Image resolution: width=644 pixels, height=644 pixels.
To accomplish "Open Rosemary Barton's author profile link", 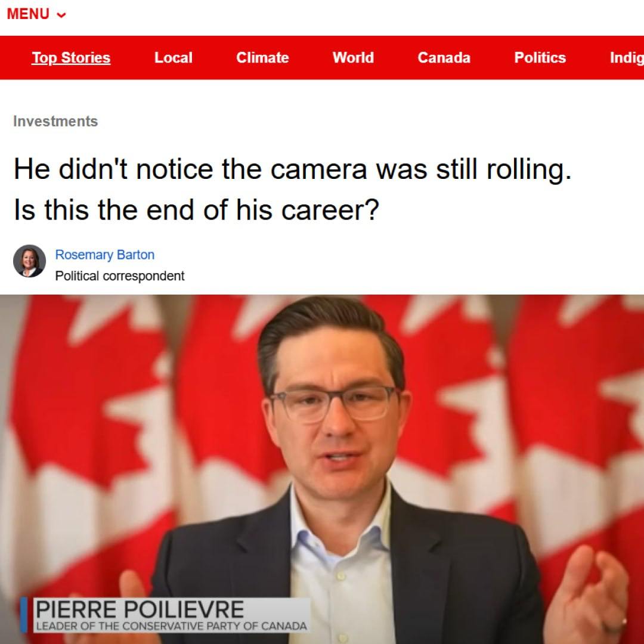I will [105, 255].
